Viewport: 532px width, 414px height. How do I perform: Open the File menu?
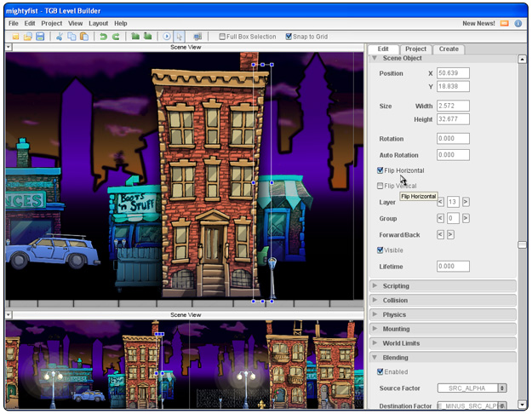[x=14, y=23]
